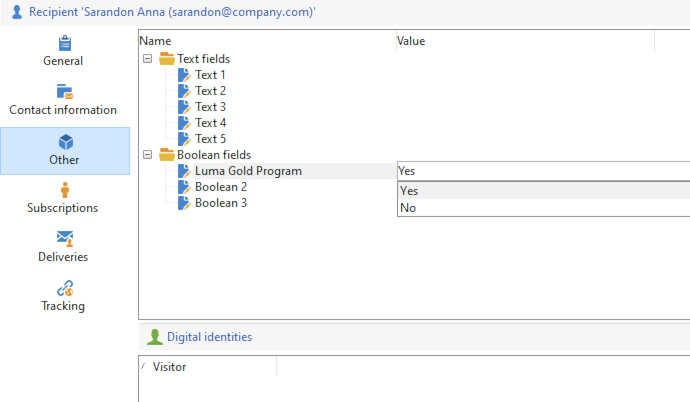Select the Boolean 2 field row
This screenshot has width=690, height=402.
(220, 187)
